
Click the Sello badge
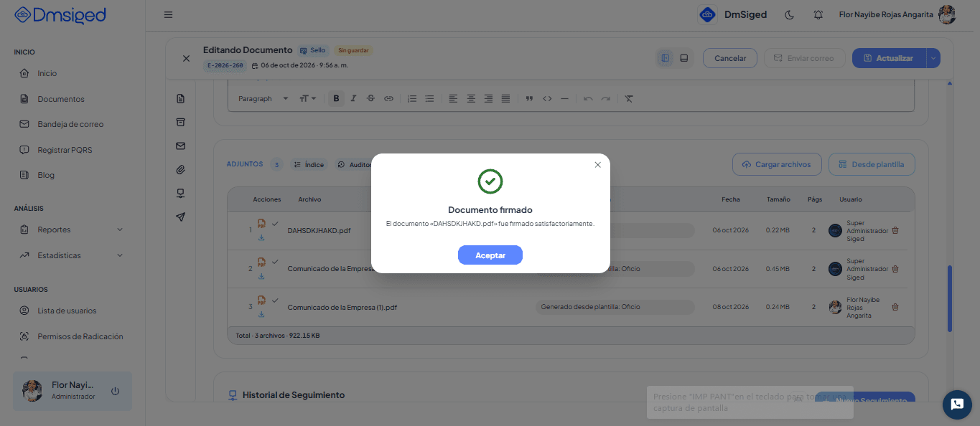click(313, 50)
